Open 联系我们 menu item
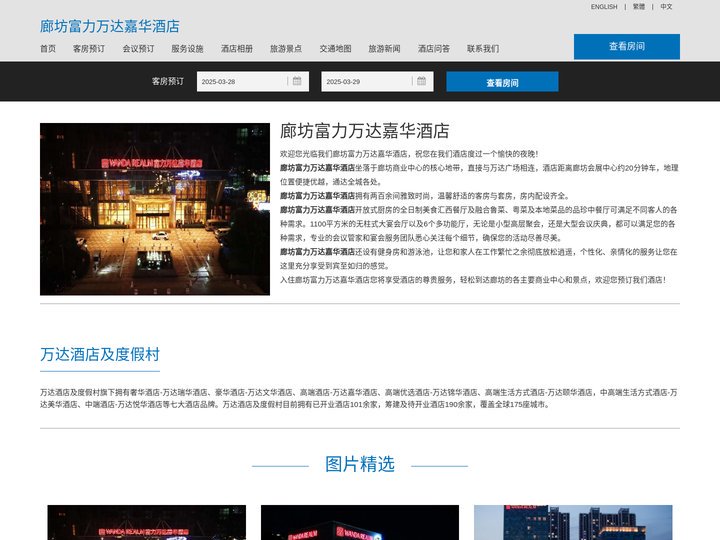 (x=483, y=49)
